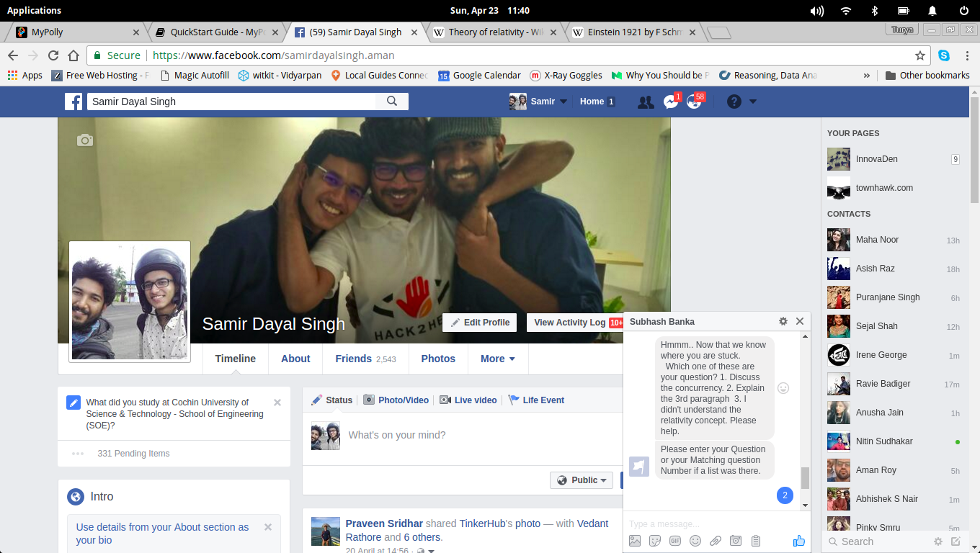This screenshot has width=980, height=553.
Task: Open the notifications globe icon
Action: [x=694, y=102]
